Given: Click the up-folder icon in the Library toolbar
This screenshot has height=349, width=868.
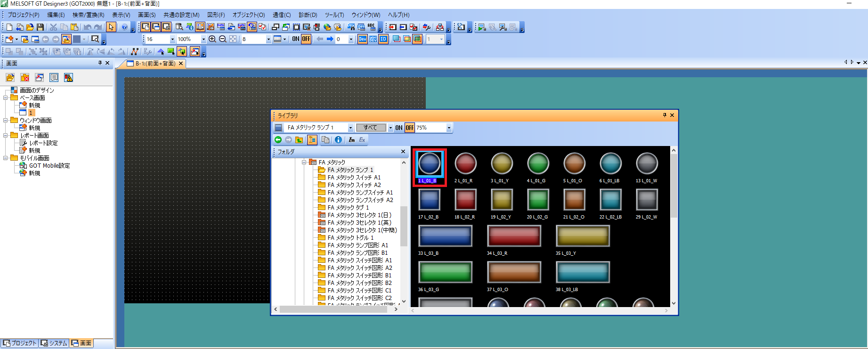Looking at the screenshot, I should (299, 140).
